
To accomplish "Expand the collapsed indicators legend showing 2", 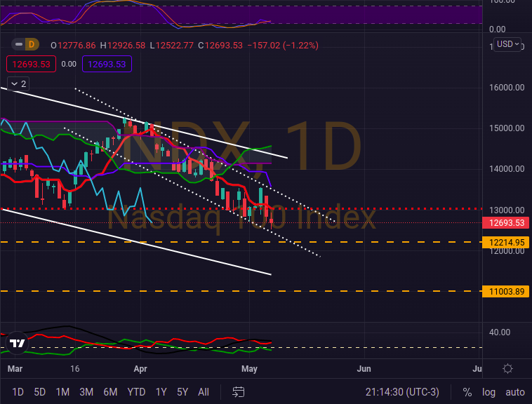I will pos(18,83).
